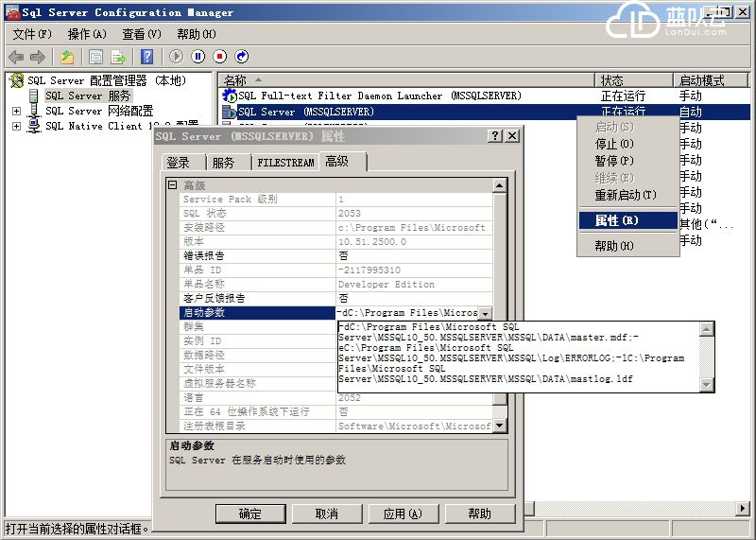Expand the SQL Server 网络配置 tree node
This screenshot has height=540, width=756.
[16, 111]
